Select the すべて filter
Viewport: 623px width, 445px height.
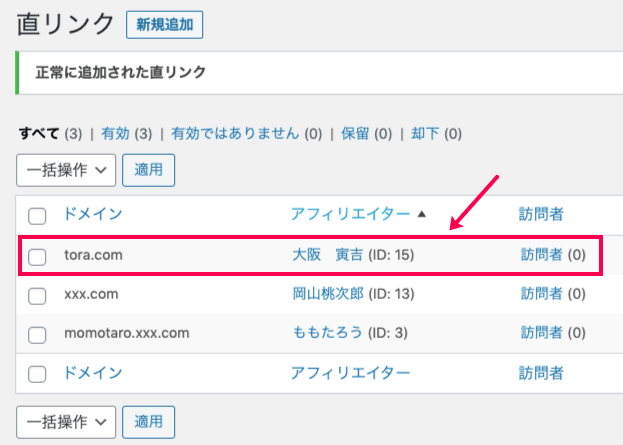pos(39,134)
